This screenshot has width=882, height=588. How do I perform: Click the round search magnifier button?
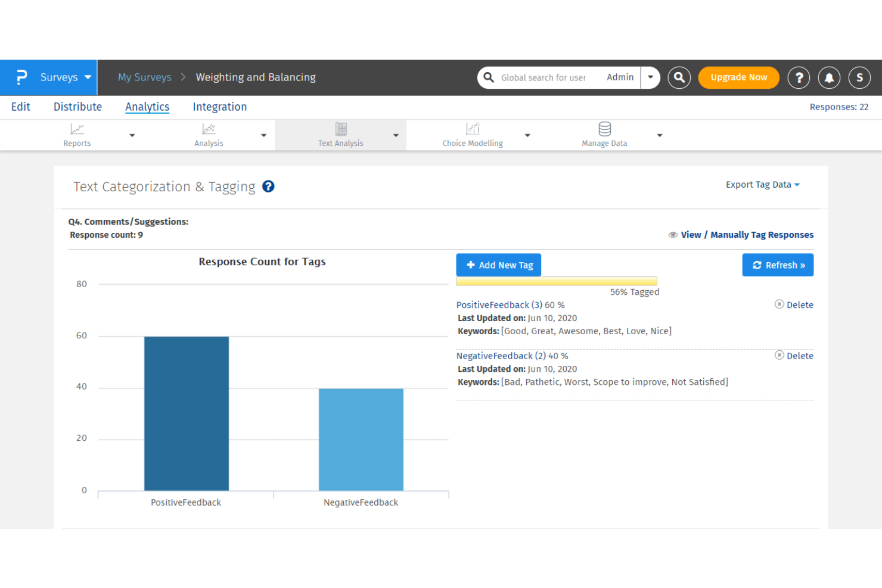click(x=679, y=77)
